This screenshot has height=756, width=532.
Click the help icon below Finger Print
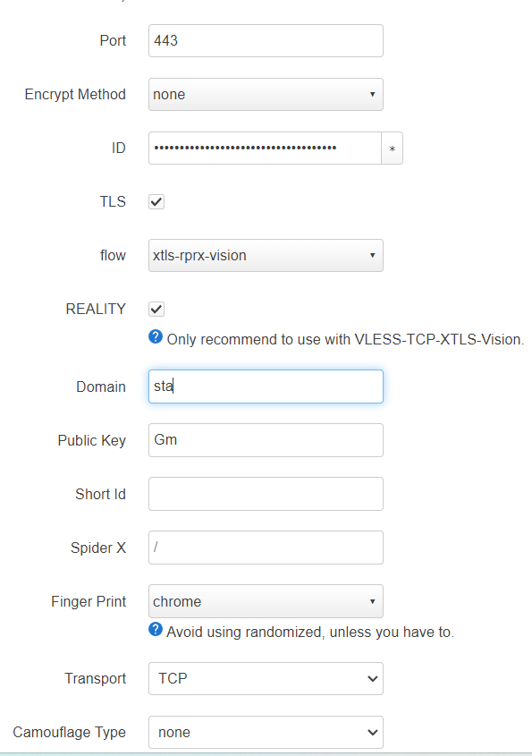click(156, 630)
